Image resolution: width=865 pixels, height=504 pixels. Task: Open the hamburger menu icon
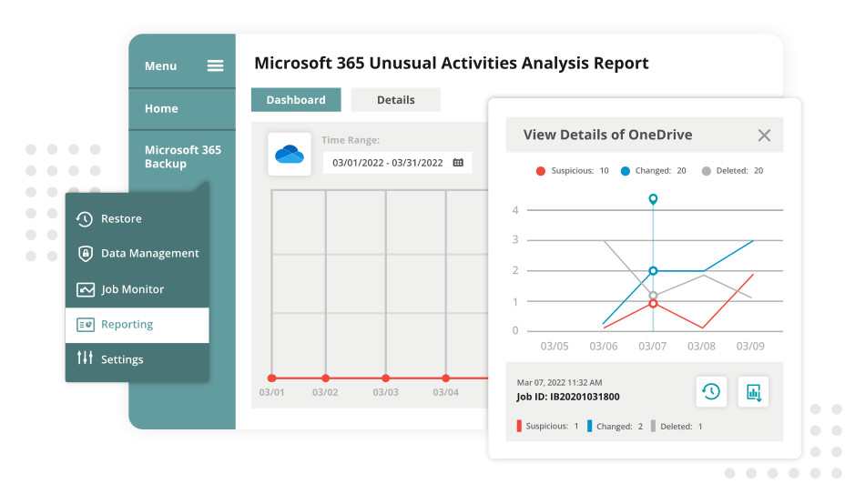point(215,66)
